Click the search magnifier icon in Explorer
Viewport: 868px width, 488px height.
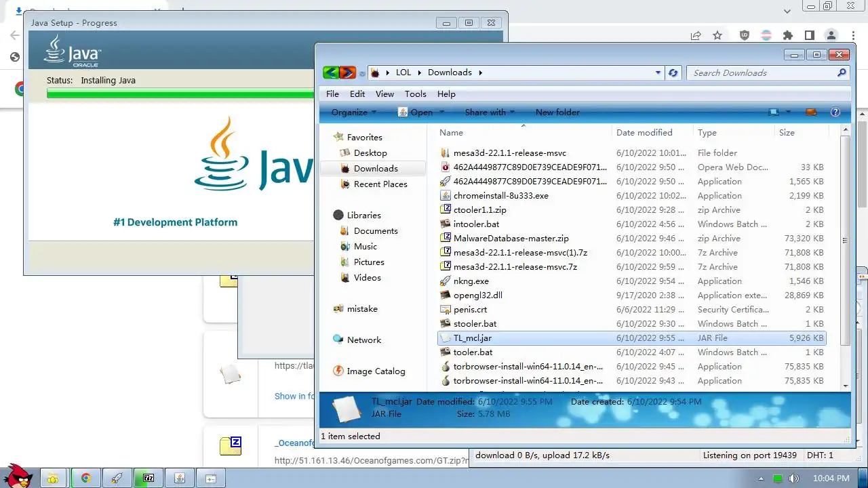[842, 73]
